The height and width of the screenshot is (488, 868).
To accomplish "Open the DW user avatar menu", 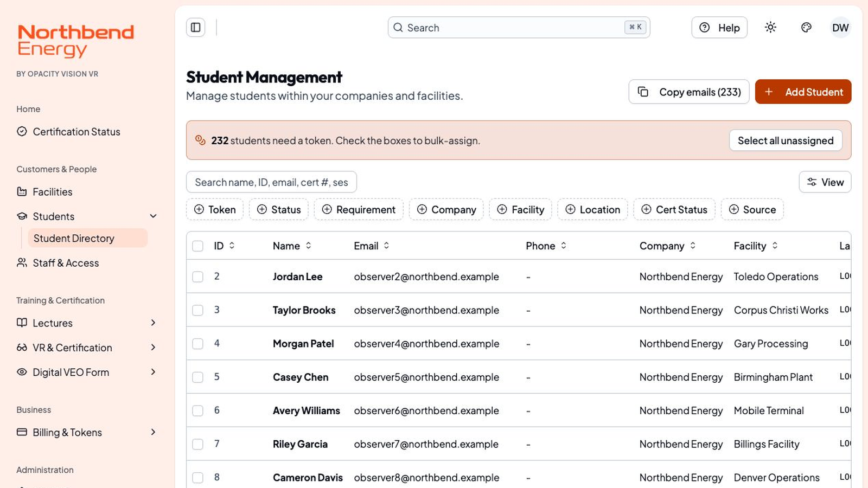I will [x=840, y=28].
